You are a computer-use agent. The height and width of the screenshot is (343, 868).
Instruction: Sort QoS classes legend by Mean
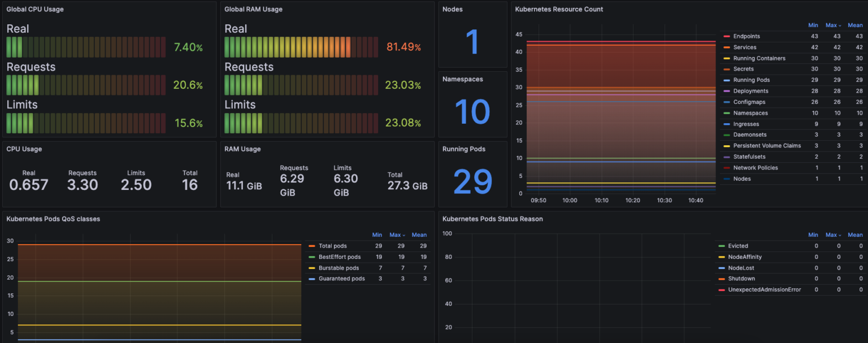419,235
